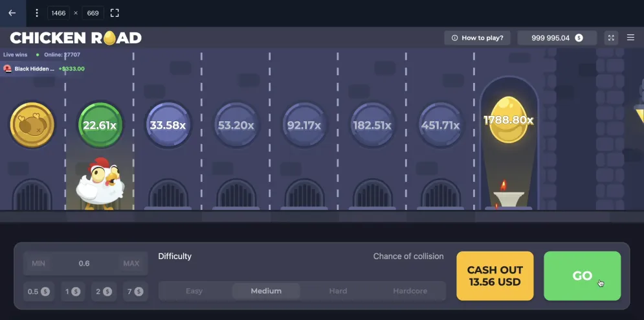Click the +$333.00 live win amount

pyautogui.click(x=71, y=69)
